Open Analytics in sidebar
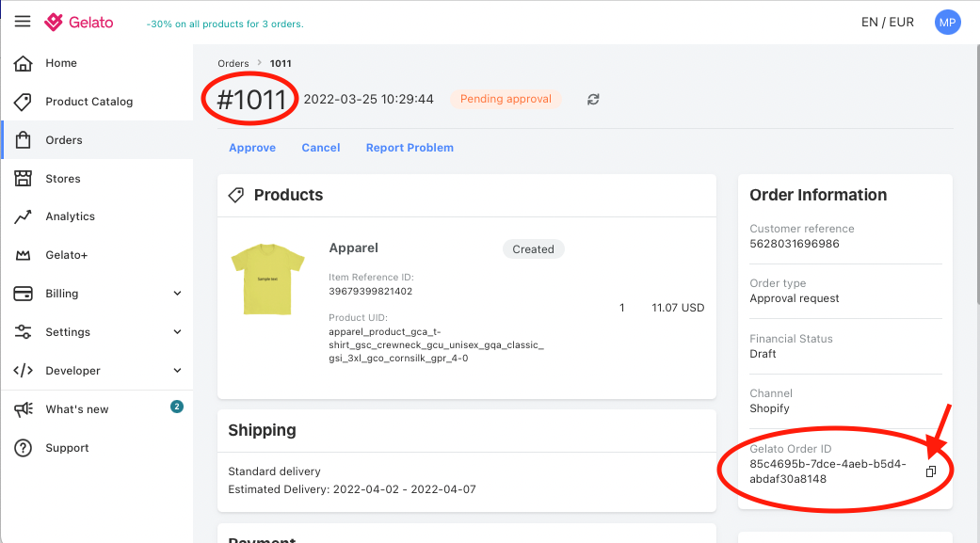 pyautogui.click(x=70, y=216)
